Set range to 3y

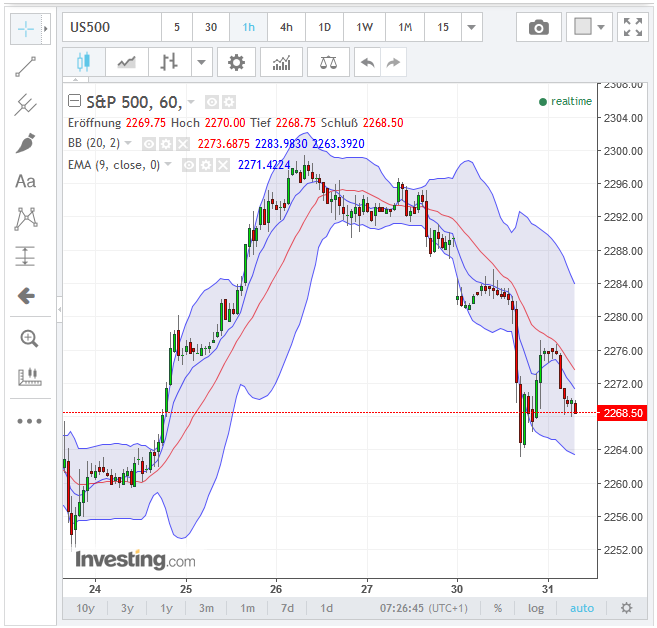click(x=127, y=608)
